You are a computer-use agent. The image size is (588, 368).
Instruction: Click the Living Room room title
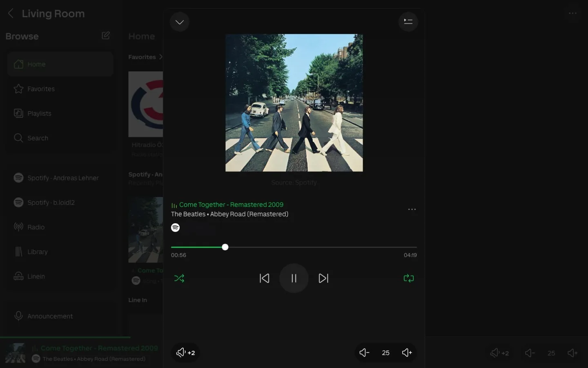click(x=53, y=13)
